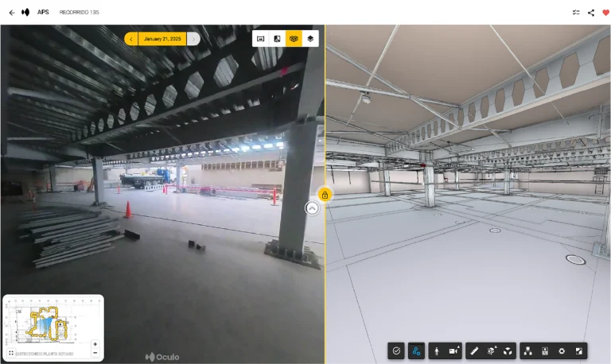
Task: Activate first-person walk tool
Action: tap(437, 351)
